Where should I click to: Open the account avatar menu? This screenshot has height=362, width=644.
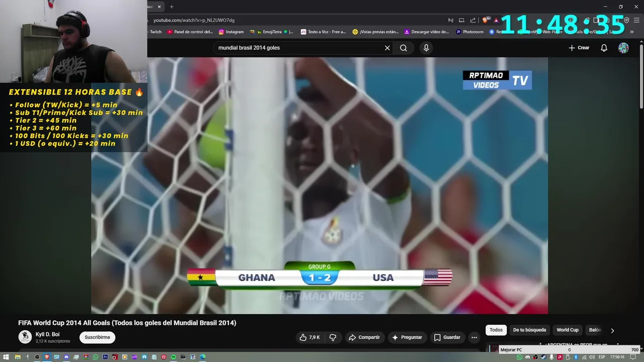pos(623,48)
